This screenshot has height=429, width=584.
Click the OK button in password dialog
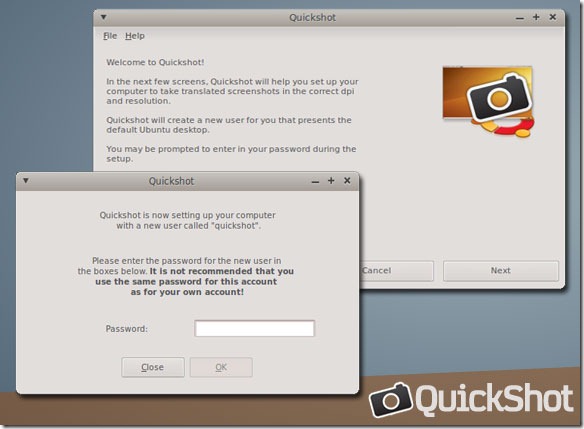coord(221,367)
